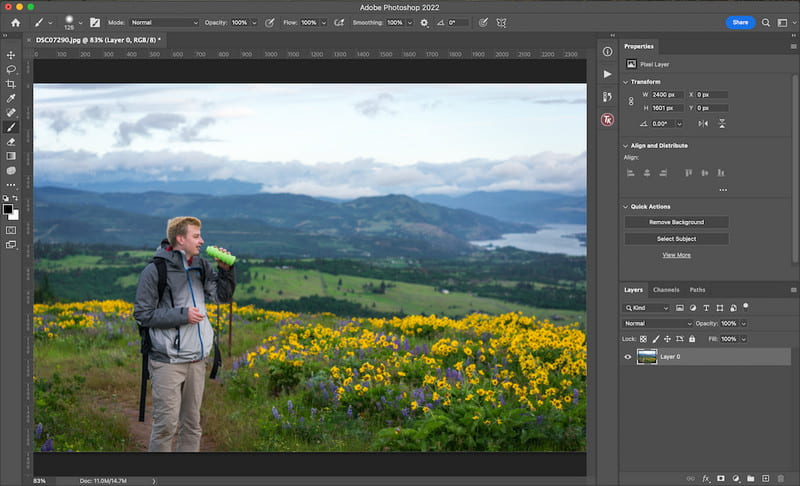Click the TK plugin panel icon
This screenshot has width=800, height=486.
click(x=607, y=119)
